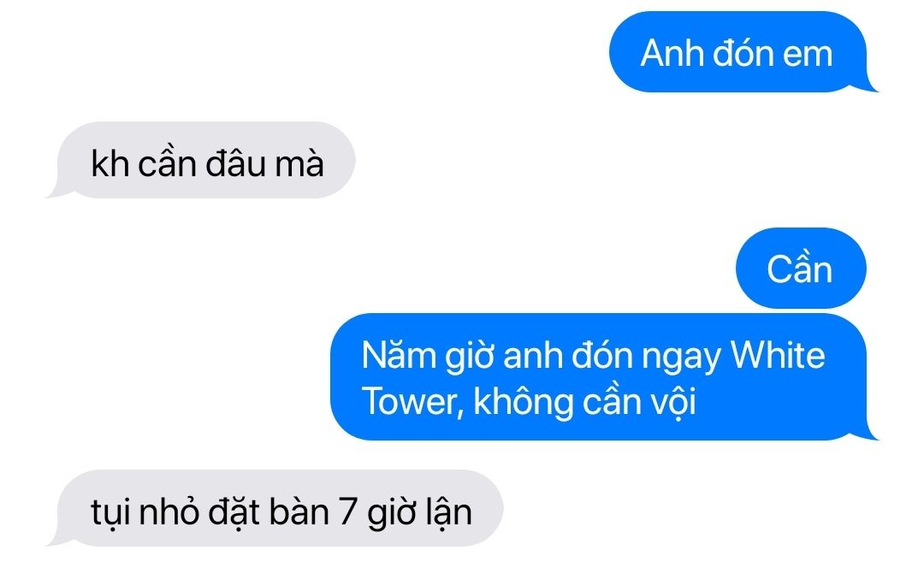Viewport: 924px width, 562px height.
Task: Click the tail of "kh cần đâu mà" bubble
Action: (56, 192)
